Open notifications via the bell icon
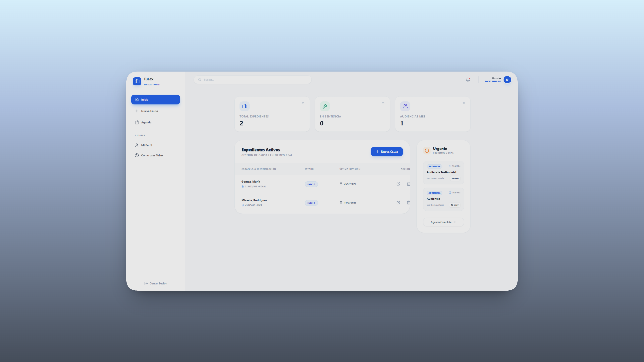Viewport: 644px width, 362px height. click(468, 80)
